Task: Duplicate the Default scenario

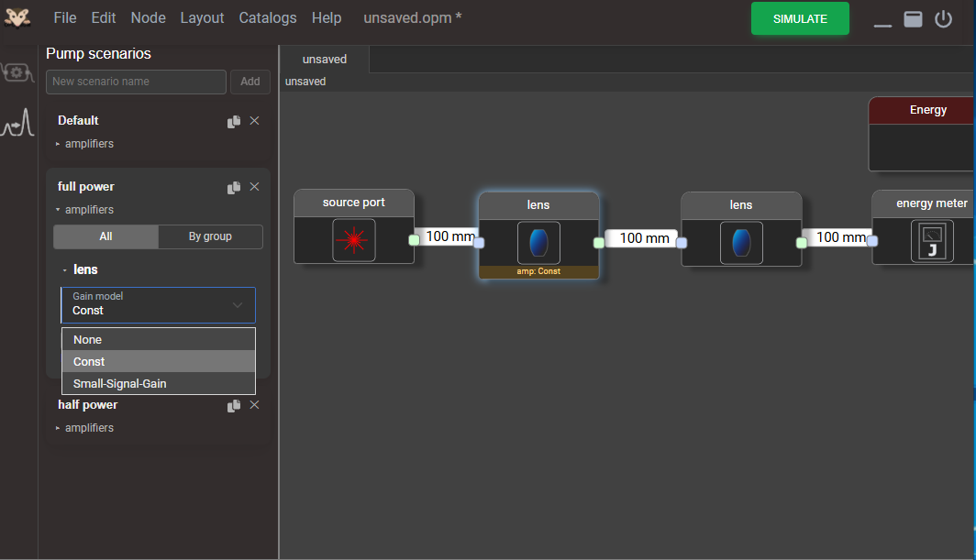Action: [x=234, y=121]
